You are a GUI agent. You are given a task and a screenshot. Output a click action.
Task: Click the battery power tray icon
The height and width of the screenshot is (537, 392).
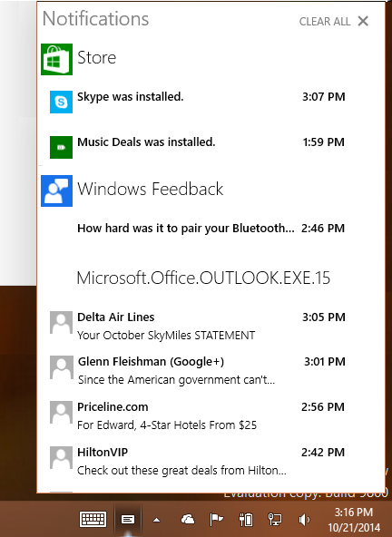(x=246, y=520)
